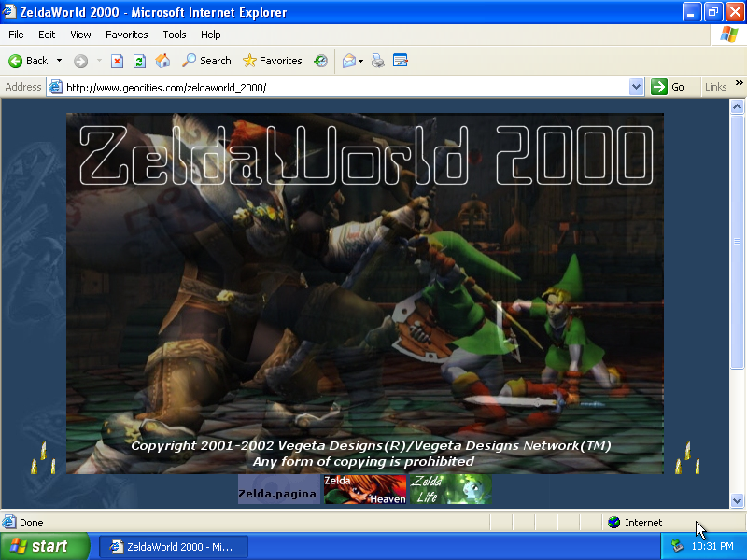747x560 pixels.
Task: Click the Internet zone globe icon
Action: click(x=613, y=523)
